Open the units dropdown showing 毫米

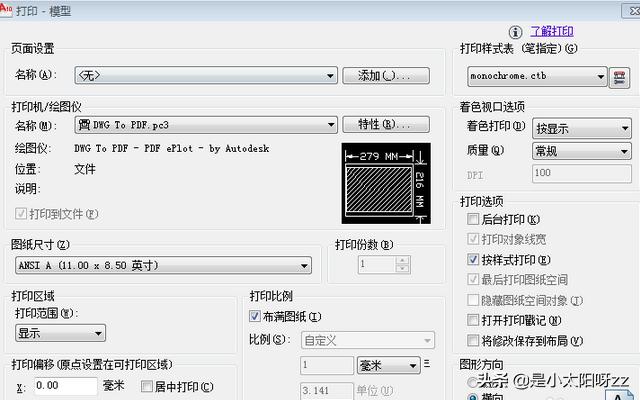coord(389,365)
